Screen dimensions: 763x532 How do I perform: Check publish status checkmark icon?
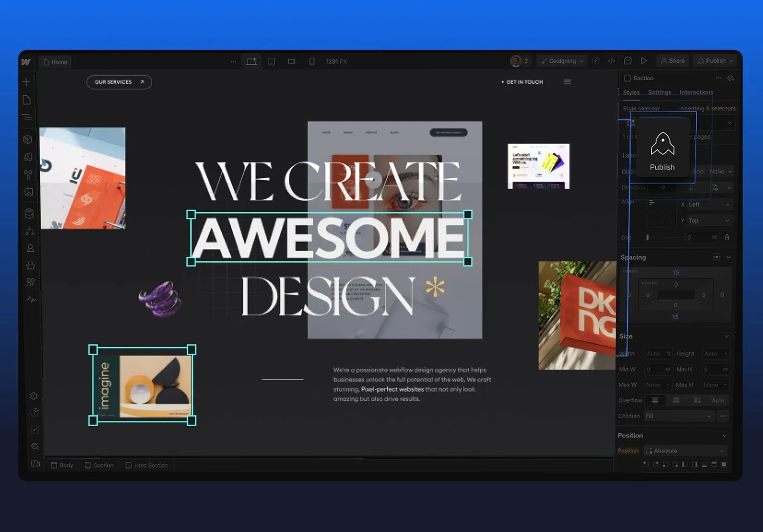coord(596,61)
